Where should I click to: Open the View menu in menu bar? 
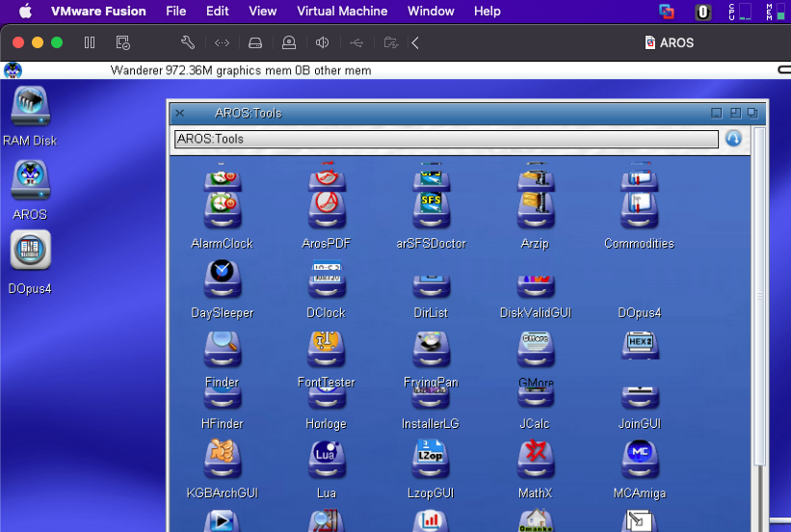(263, 12)
